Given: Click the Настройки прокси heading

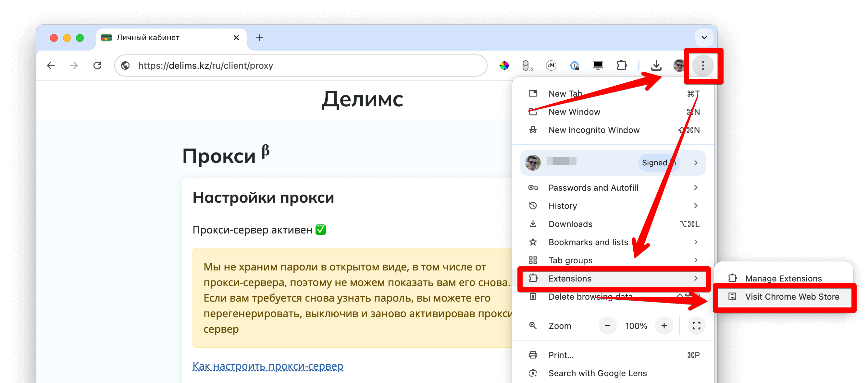Looking at the screenshot, I should [x=263, y=197].
